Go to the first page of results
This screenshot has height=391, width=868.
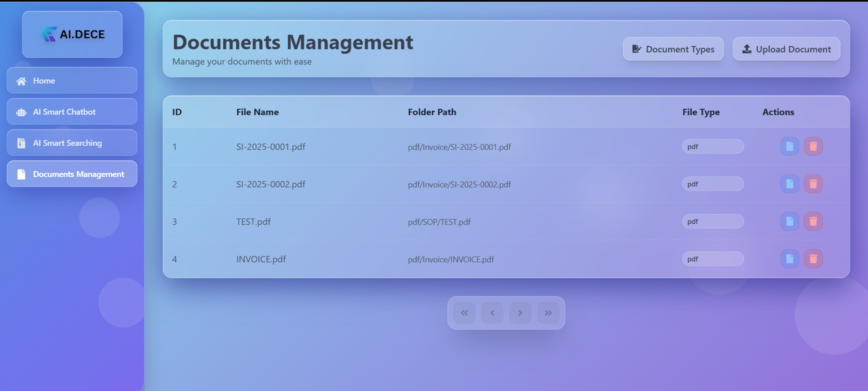coord(464,313)
